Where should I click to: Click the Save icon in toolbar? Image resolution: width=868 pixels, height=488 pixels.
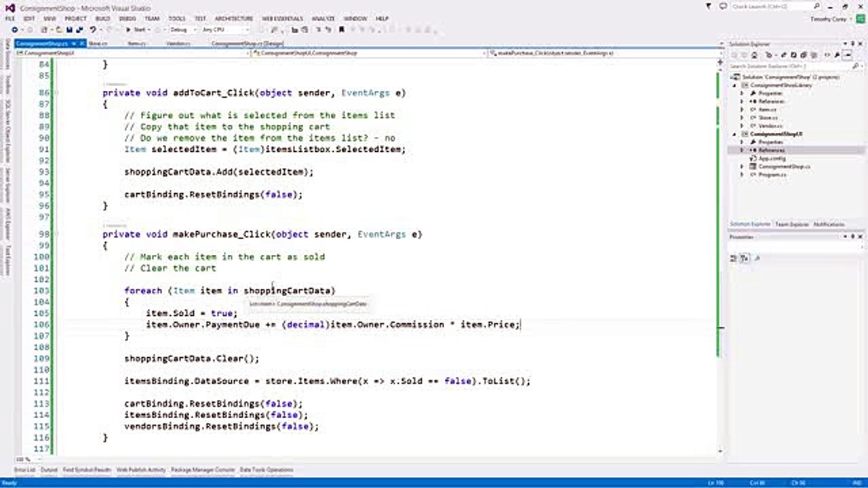70,30
